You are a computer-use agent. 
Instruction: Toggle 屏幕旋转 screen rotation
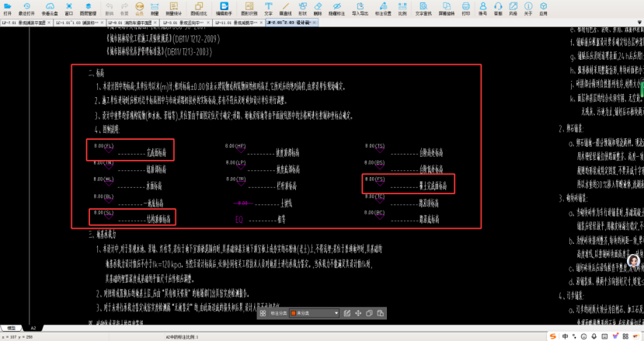click(x=444, y=9)
